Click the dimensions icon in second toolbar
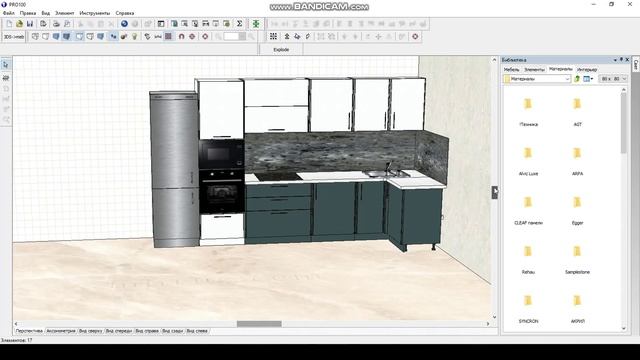 (158, 37)
